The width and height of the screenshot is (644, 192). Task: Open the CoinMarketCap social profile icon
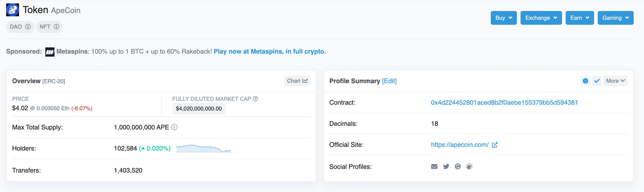[458, 167]
